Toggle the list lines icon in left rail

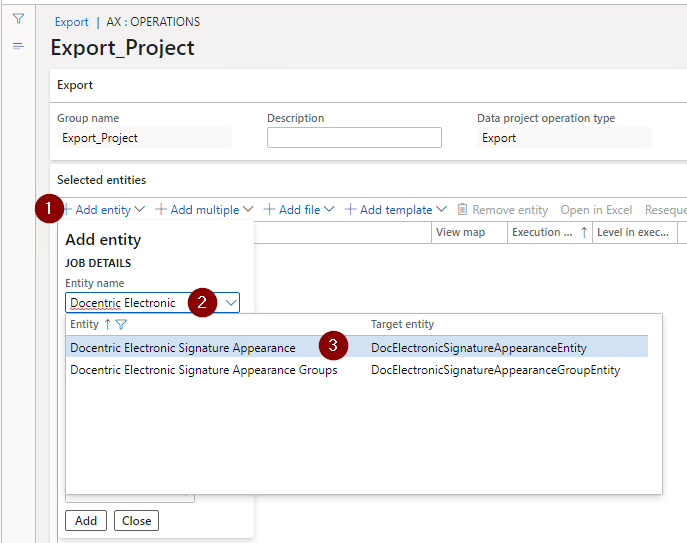18,46
